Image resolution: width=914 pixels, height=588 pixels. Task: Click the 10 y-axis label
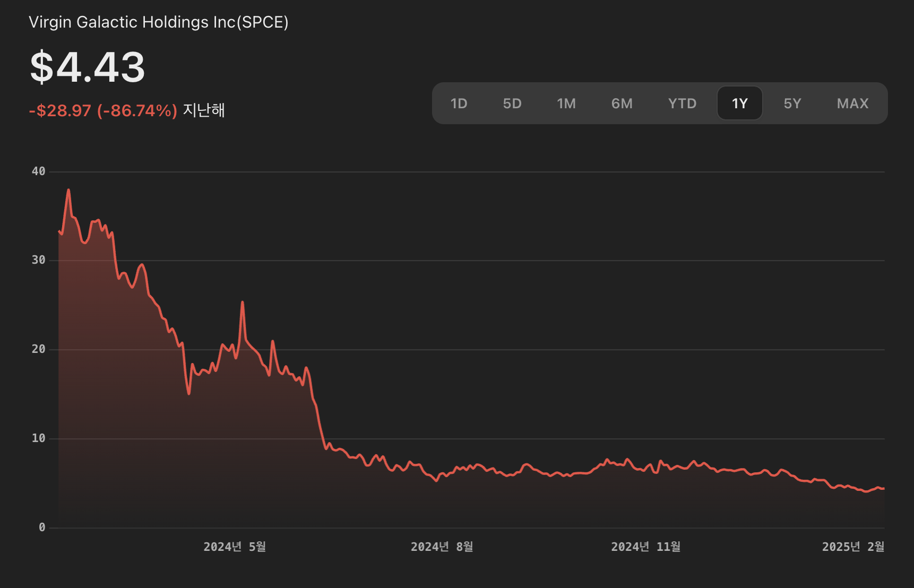coord(38,438)
